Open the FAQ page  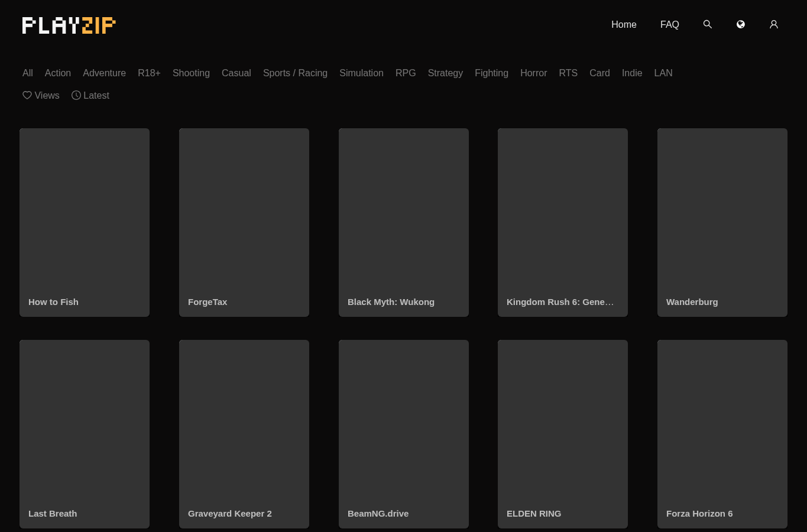point(669,24)
